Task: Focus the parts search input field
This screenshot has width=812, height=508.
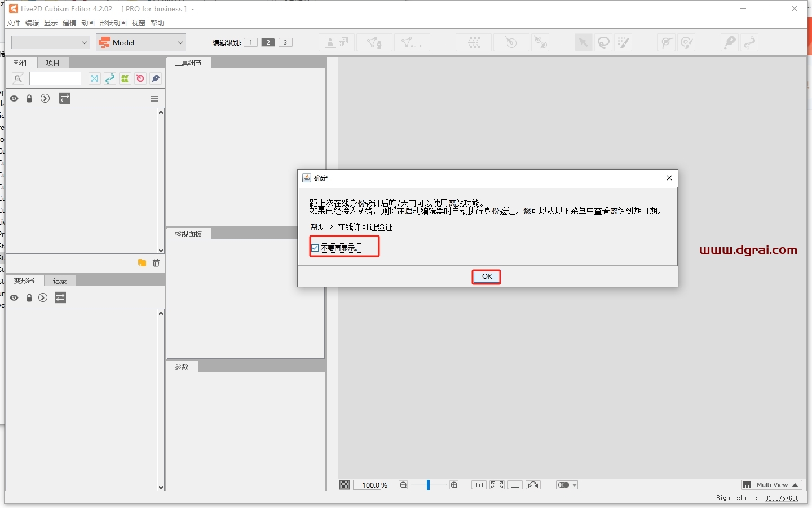Action: point(55,78)
